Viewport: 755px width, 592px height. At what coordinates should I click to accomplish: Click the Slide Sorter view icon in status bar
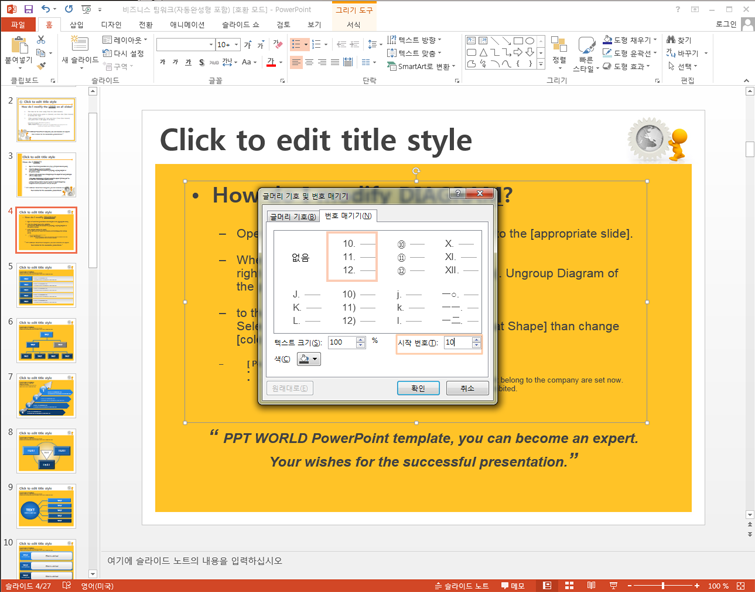point(569,585)
